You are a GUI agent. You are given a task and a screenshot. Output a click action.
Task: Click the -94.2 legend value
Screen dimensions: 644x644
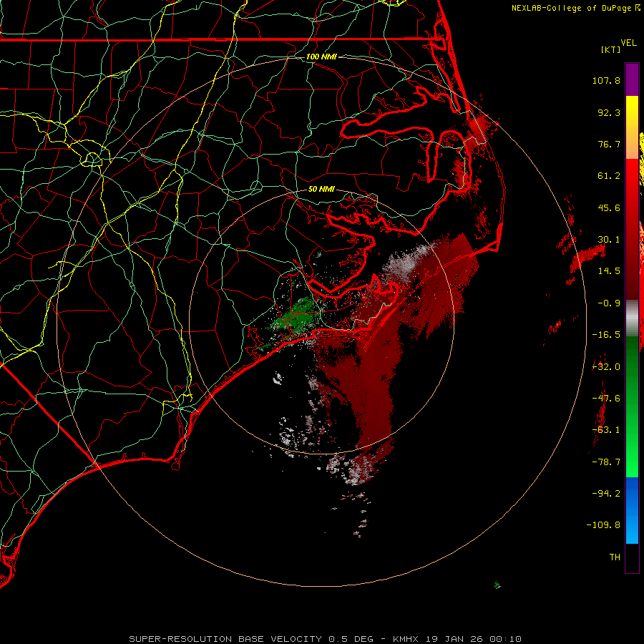[x=606, y=493]
